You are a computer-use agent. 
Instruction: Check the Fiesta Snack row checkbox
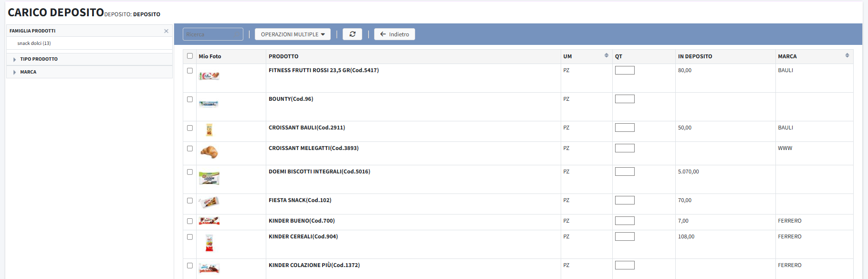190,201
